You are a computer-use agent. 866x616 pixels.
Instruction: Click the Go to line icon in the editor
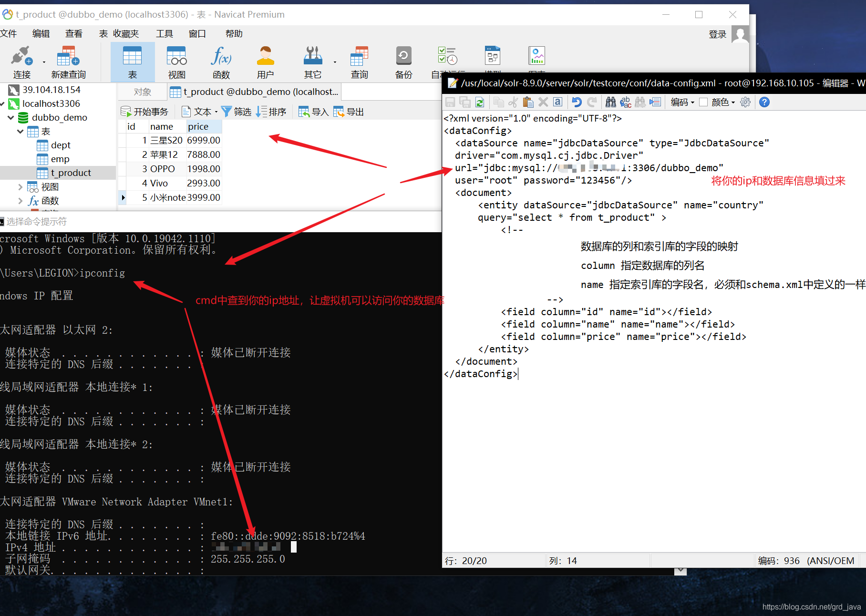point(655,102)
